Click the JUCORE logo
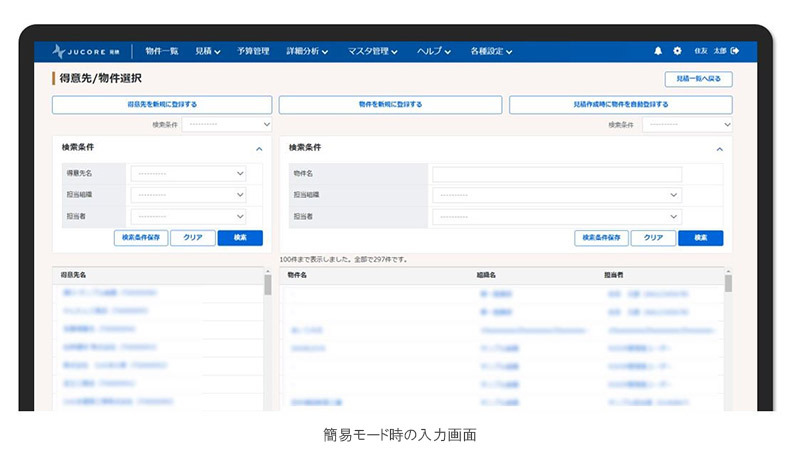800x460 pixels. point(86,52)
